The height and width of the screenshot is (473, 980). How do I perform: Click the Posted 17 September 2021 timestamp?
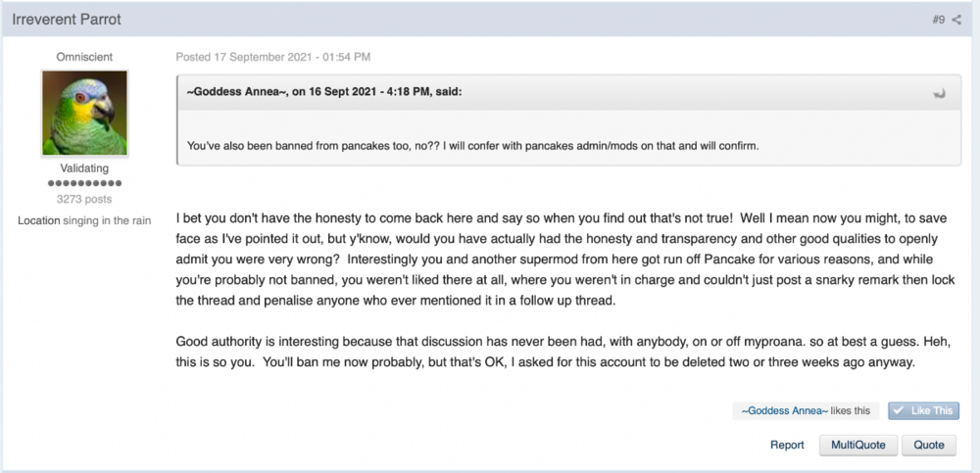tap(273, 57)
